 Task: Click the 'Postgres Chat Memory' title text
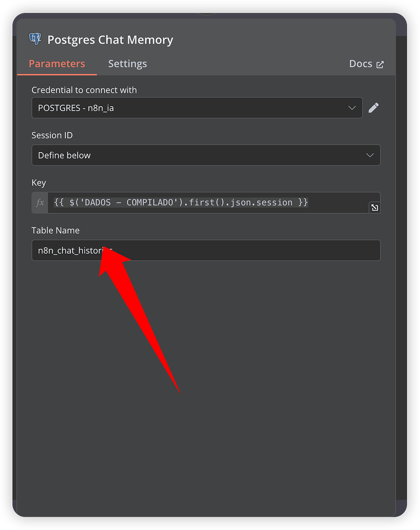(x=110, y=40)
